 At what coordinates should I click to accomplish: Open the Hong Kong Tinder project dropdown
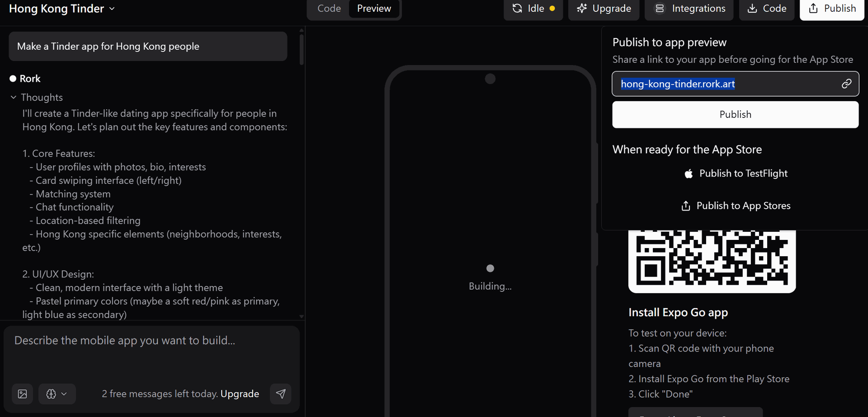62,9
